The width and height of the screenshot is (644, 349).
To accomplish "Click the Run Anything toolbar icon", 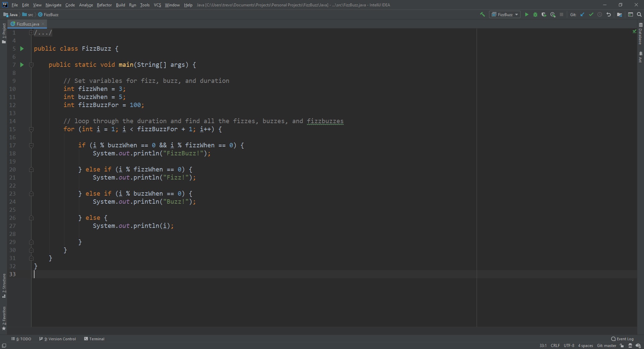I will 631,14.
